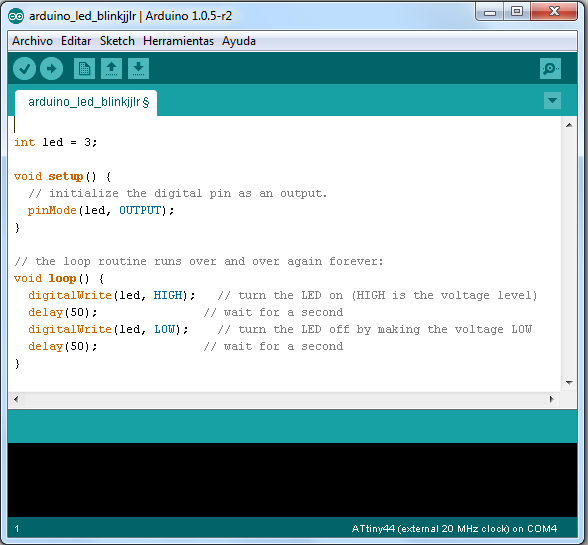Viewport: 588px width, 545px height.
Task: Click the vertical scrollbar down arrow
Action: point(569,383)
